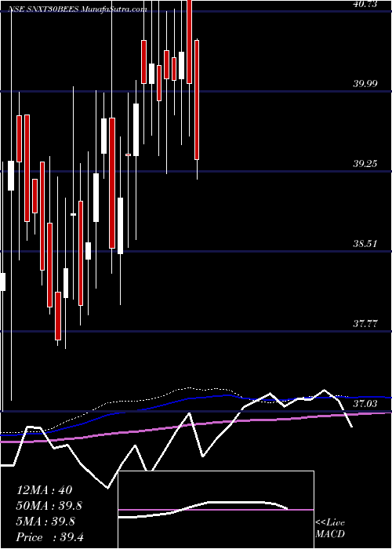This screenshot has width=392, height=549.
Task: Click the 37.03 price level label
Action: click(x=365, y=404)
